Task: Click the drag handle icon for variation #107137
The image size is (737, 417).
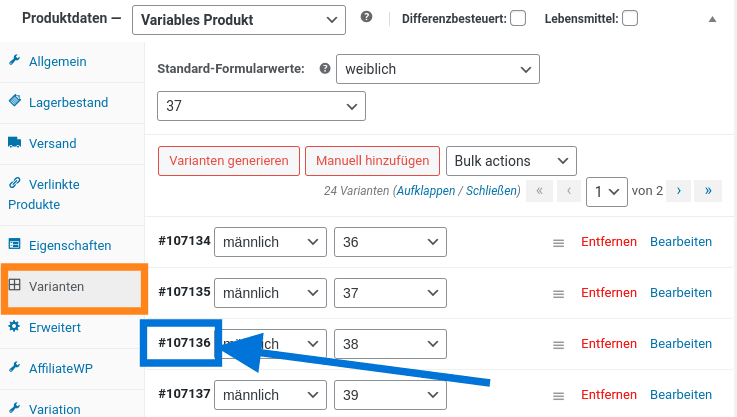Action: pyautogui.click(x=559, y=395)
